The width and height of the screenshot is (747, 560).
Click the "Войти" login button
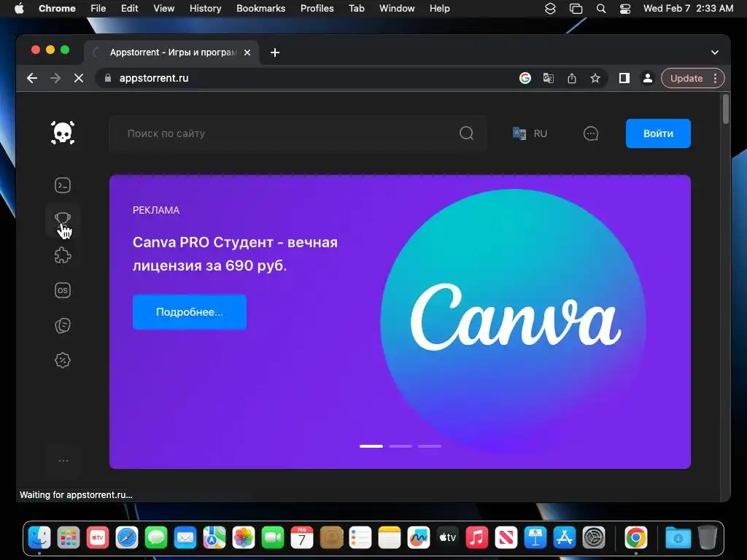tap(658, 133)
